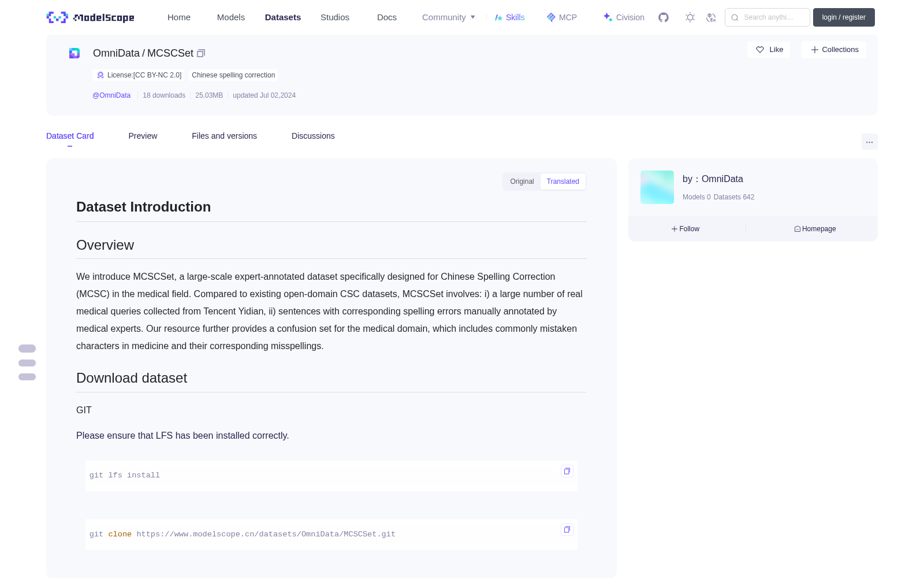Toggle the light/dark theme sun icon

(690, 17)
